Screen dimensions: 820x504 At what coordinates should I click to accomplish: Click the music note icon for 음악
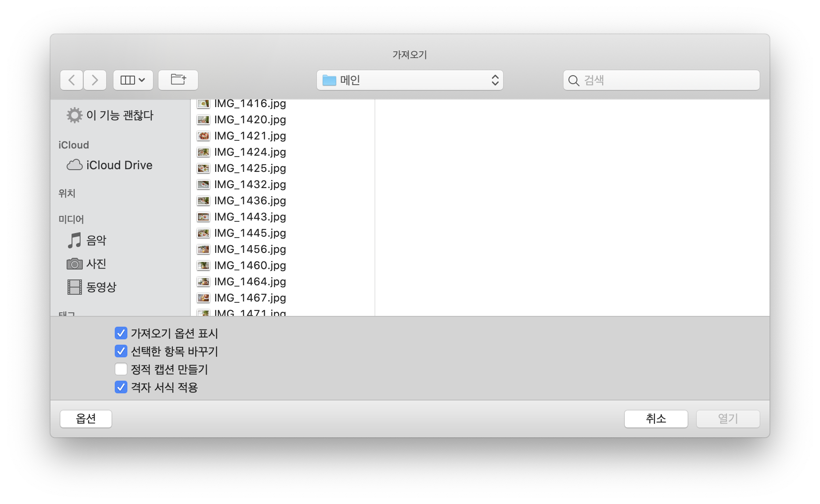[x=74, y=240]
